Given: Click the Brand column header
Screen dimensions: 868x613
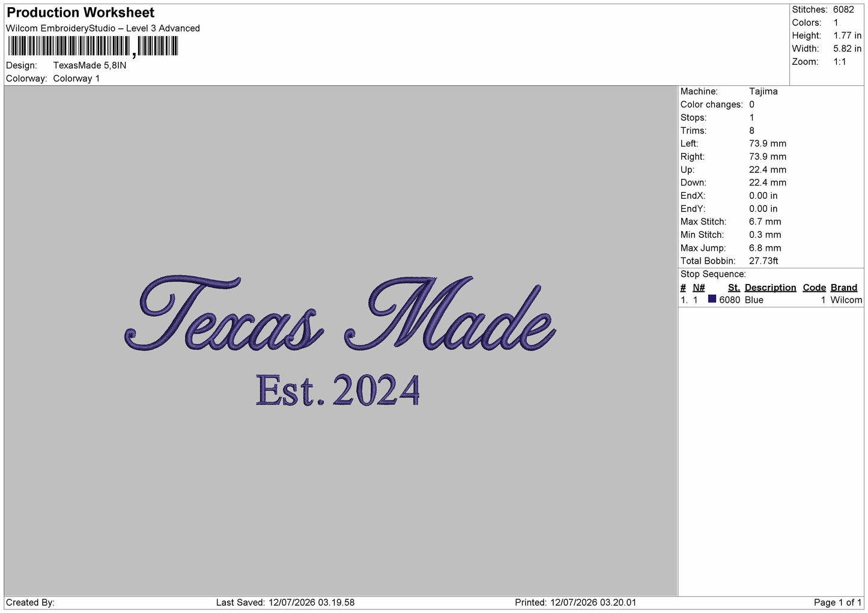Looking at the screenshot, I should point(844,288).
